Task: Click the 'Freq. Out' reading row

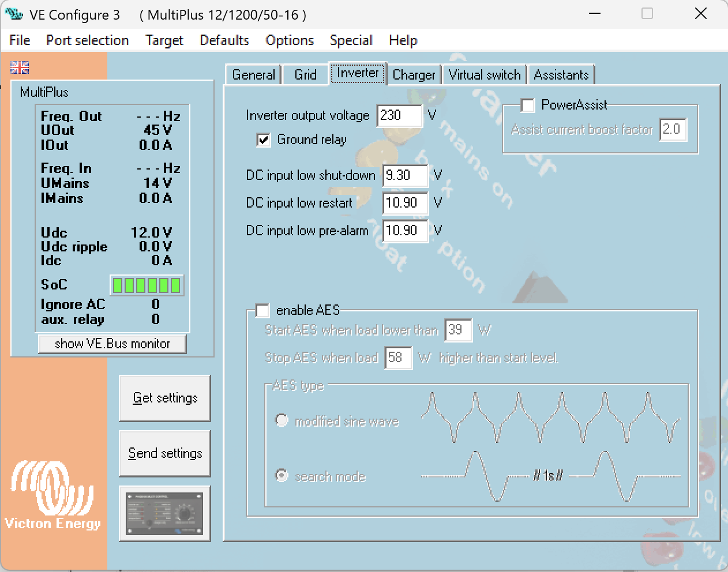Action: [111, 116]
